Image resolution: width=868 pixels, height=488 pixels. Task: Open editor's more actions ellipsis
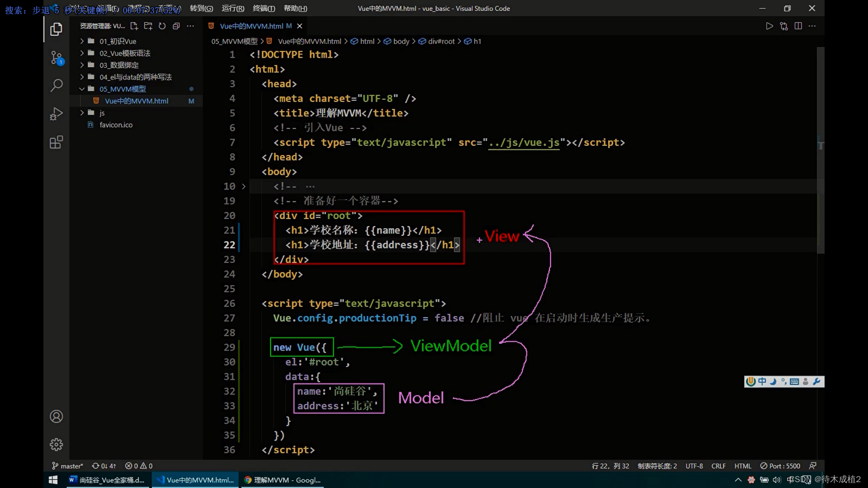click(812, 26)
